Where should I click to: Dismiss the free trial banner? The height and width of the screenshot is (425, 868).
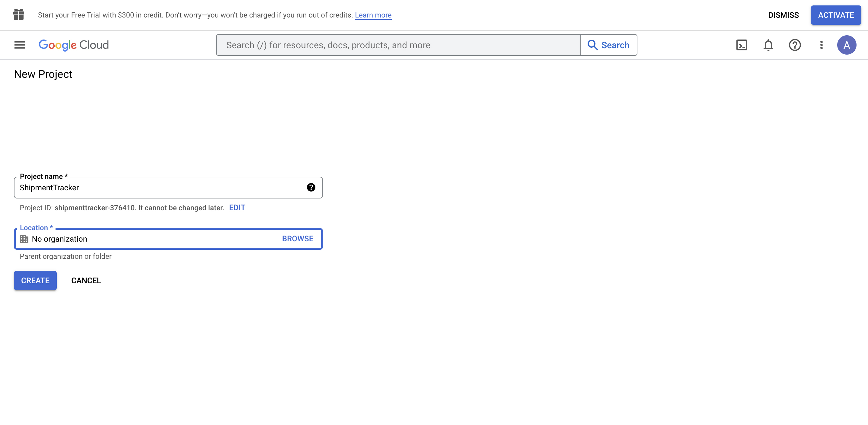(783, 15)
